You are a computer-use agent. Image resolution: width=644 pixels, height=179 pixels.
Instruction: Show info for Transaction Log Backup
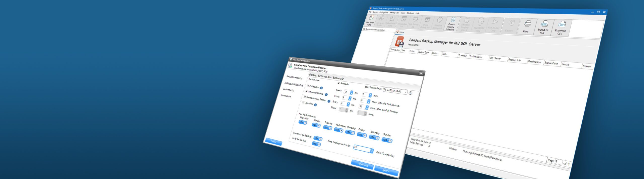pos(329,101)
